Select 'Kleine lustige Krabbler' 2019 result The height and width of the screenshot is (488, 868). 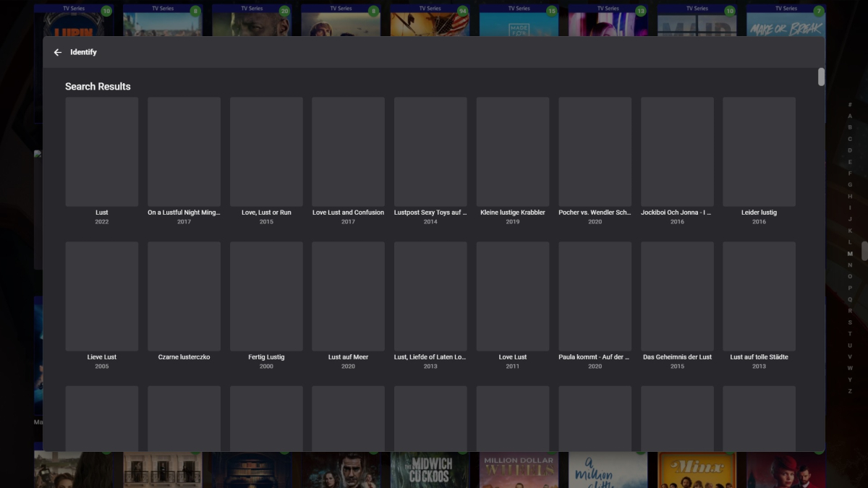[512, 153]
